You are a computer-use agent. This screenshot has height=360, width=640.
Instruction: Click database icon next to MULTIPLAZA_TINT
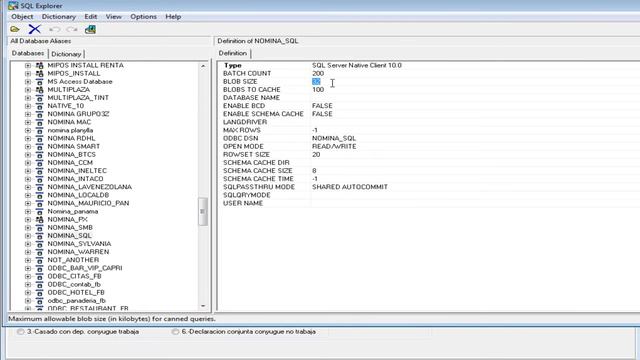point(39,98)
